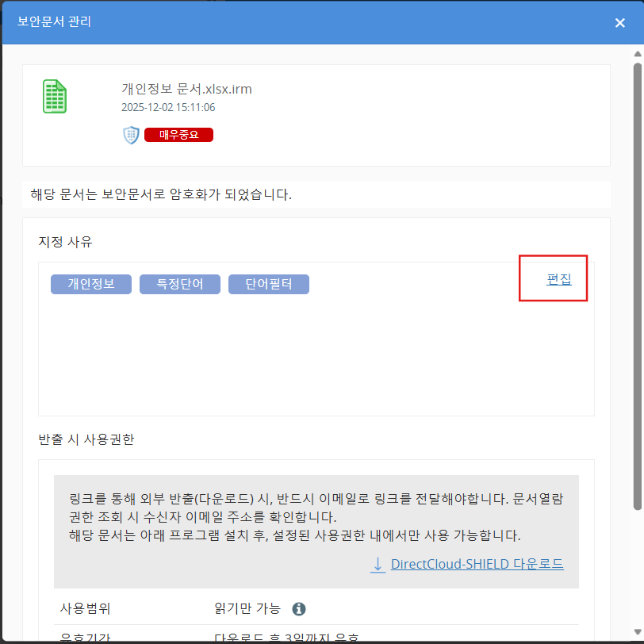Select the 개인정보 reason tag
The image size is (644, 644).
point(90,284)
